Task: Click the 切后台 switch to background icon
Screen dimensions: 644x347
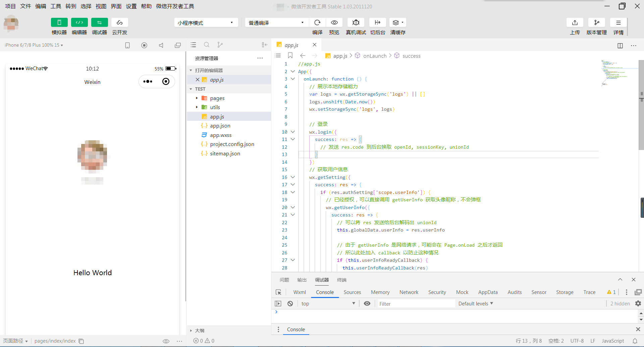Action: (378, 22)
